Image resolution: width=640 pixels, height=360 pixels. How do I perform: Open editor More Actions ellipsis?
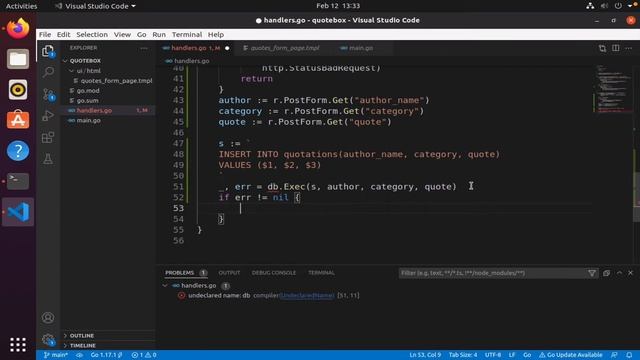tap(629, 48)
